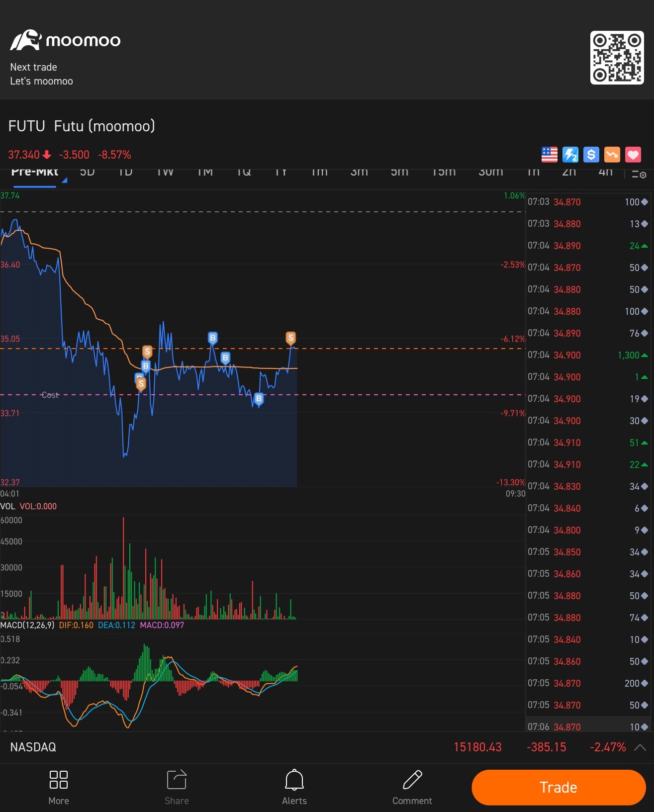
Task: Tap the Cost line label on chart
Action: (50, 395)
